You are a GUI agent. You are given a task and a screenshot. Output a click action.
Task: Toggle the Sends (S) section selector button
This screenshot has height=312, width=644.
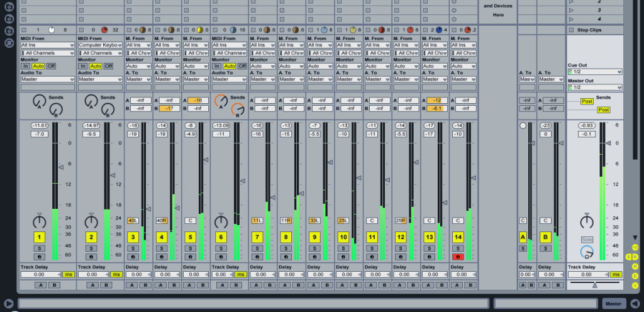[x=628, y=257]
